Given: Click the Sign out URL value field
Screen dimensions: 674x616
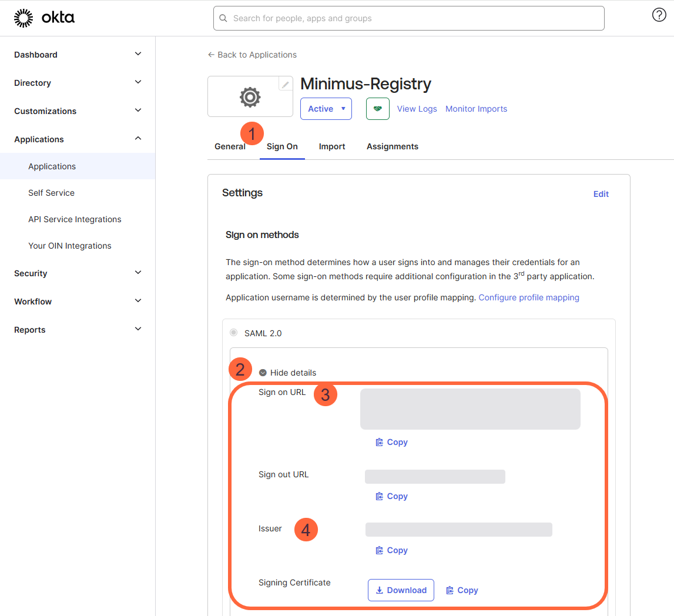Looking at the screenshot, I should pos(435,477).
